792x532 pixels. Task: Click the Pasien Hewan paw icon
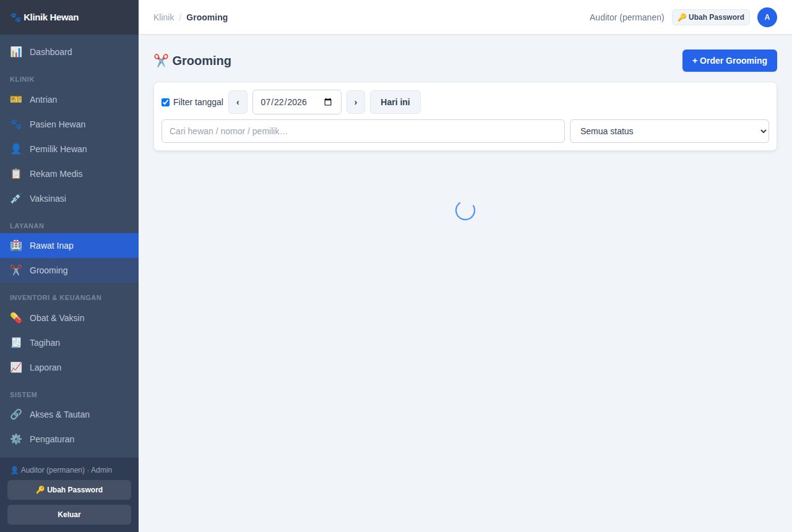[16, 124]
